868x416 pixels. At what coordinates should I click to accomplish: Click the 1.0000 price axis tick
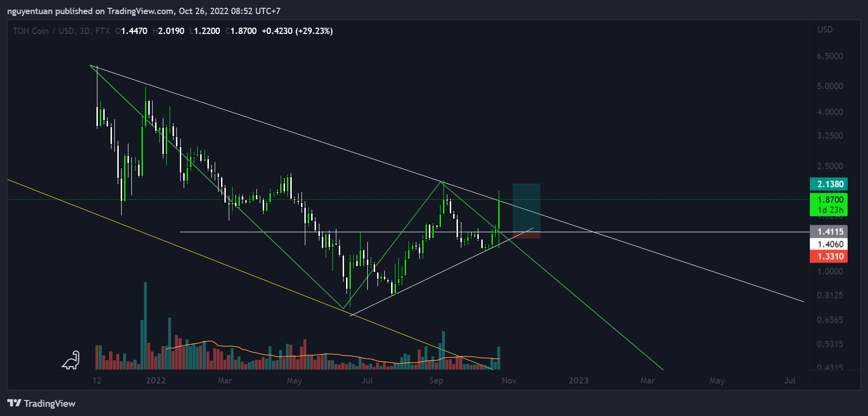click(830, 272)
